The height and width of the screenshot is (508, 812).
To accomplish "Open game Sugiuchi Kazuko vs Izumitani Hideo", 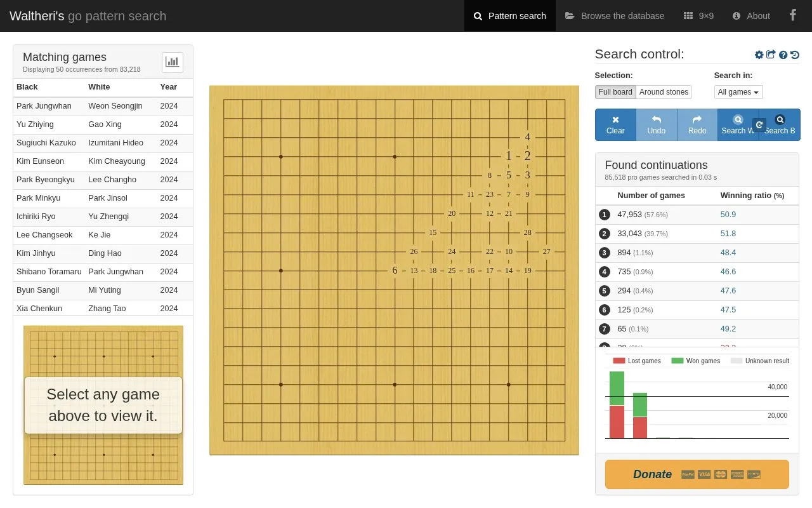I will (103, 143).
